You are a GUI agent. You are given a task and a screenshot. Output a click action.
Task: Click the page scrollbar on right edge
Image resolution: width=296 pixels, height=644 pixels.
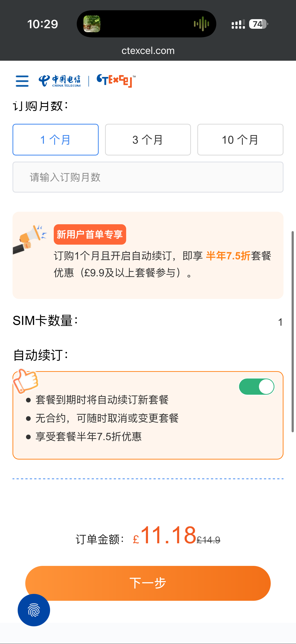[293, 331]
